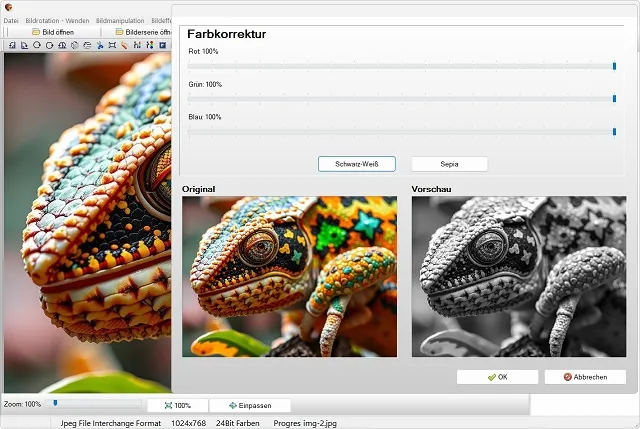Click the '24Bit Farben' status bar entry
The width and height of the screenshot is (640, 429).
click(x=238, y=423)
